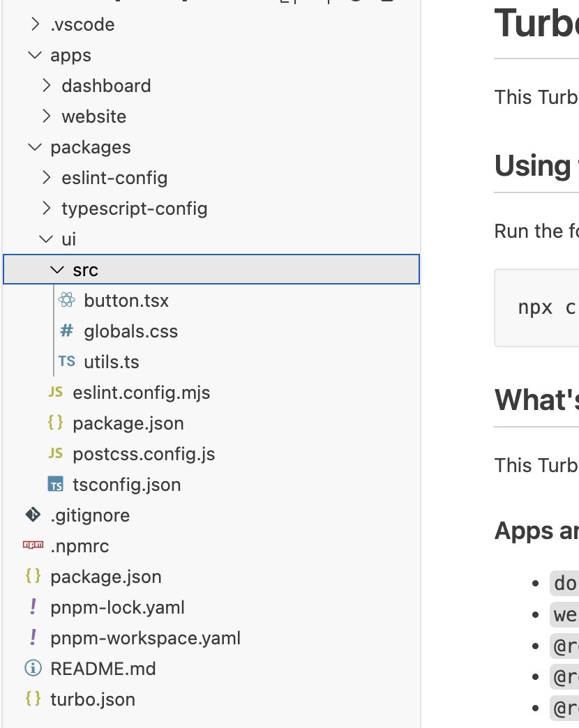Click the 'Apps an' subheading in the preview

[536, 530]
